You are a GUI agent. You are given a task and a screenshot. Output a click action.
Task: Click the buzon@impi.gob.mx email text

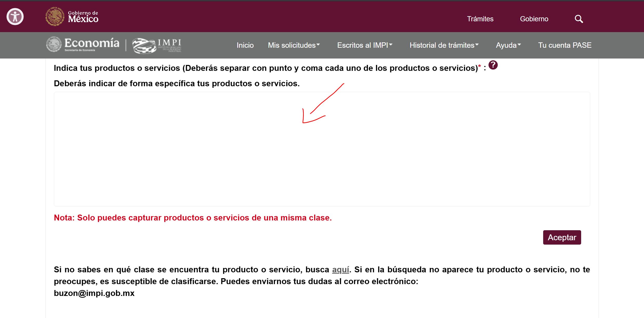[94, 293]
